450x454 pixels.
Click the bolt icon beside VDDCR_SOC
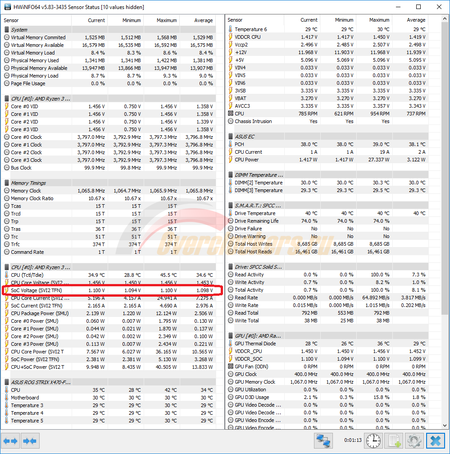point(231,359)
